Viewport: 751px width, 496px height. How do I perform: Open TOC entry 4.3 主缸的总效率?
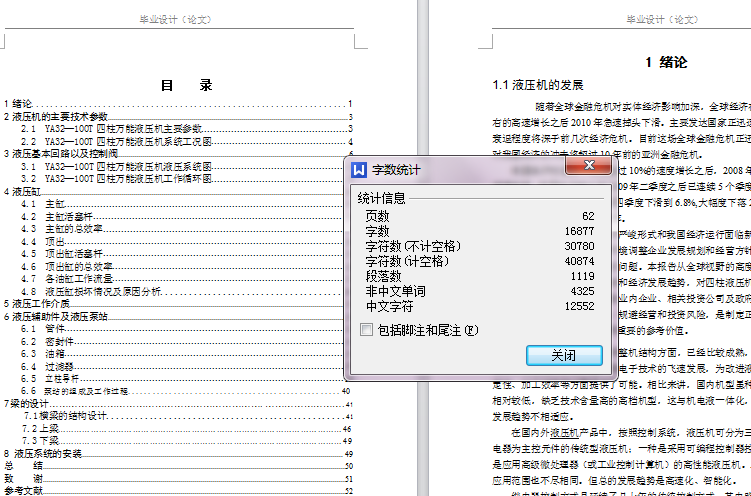click(182, 229)
